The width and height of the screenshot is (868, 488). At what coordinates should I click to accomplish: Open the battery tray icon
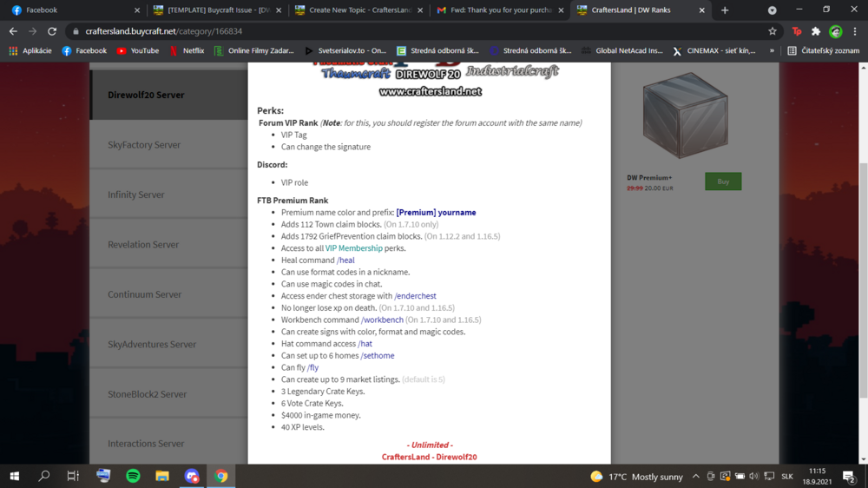point(740,477)
